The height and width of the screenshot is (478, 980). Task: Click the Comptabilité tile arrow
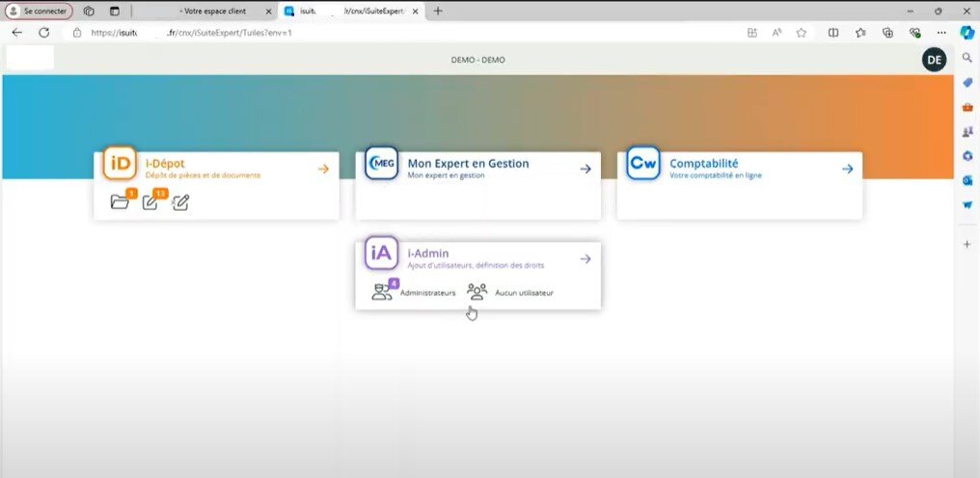click(847, 169)
